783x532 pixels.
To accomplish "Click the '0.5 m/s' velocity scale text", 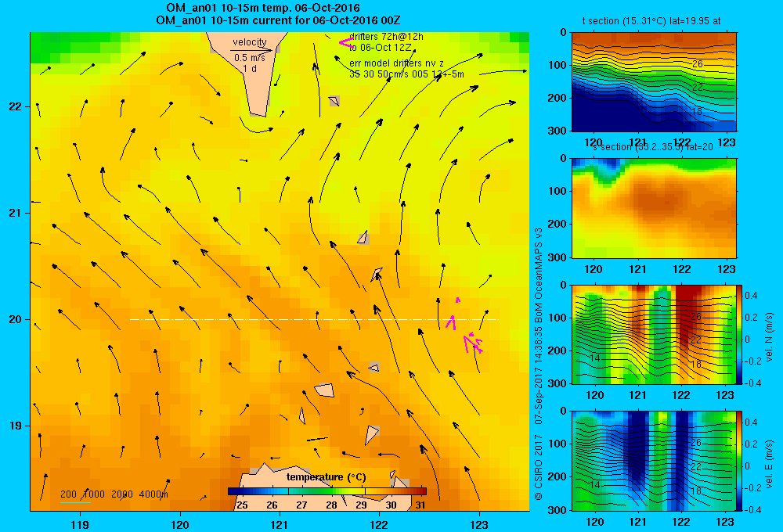I will pos(250,58).
